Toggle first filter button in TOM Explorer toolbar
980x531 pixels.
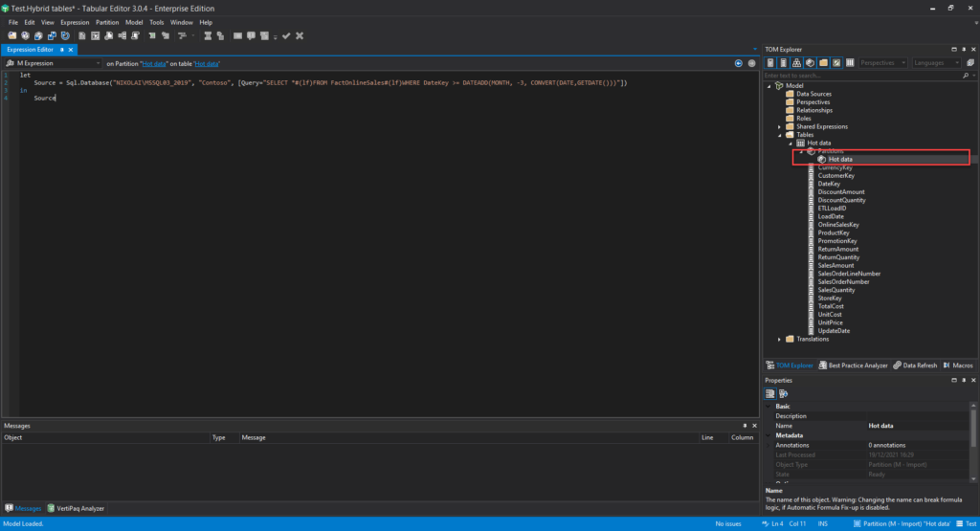pyautogui.click(x=770, y=62)
